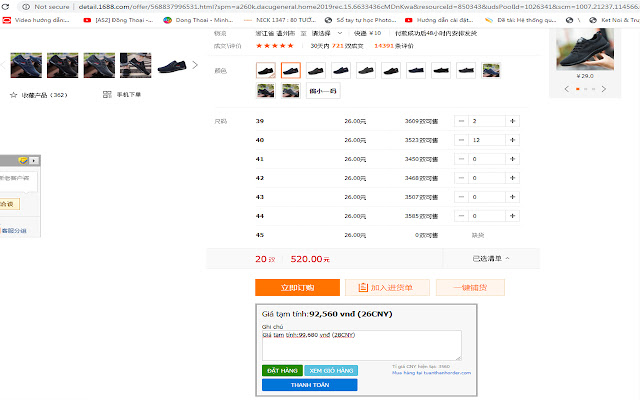Screen dimensions: 640x400
Task: Click the Ghi chú note text area
Action: (361, 345)
